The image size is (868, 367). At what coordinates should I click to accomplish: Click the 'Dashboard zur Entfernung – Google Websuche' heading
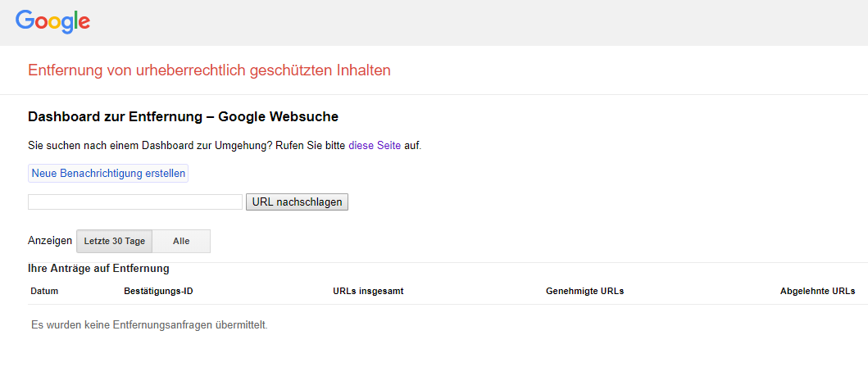click(x=183, y=117)
